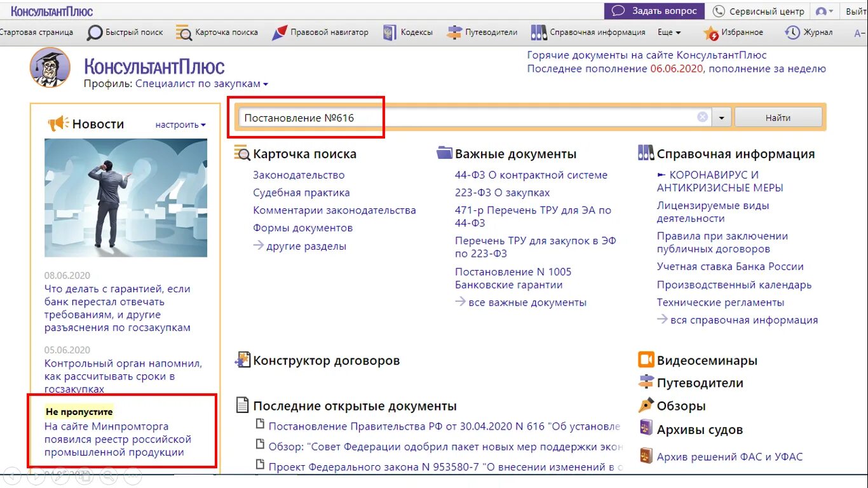Open the Журнал menu item

pyautogui.click(x=818, y=32)
